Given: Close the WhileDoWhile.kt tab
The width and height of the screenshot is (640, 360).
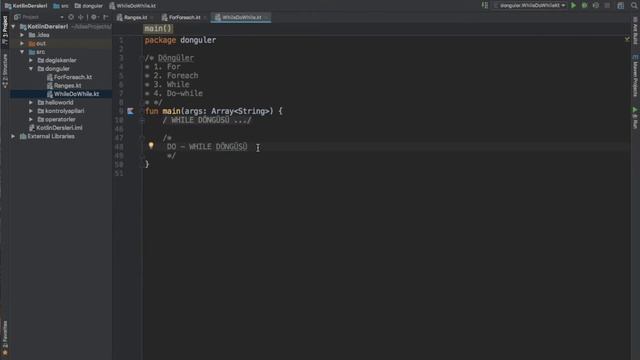Looking at the screenshot, I should [x=266, y=18].
